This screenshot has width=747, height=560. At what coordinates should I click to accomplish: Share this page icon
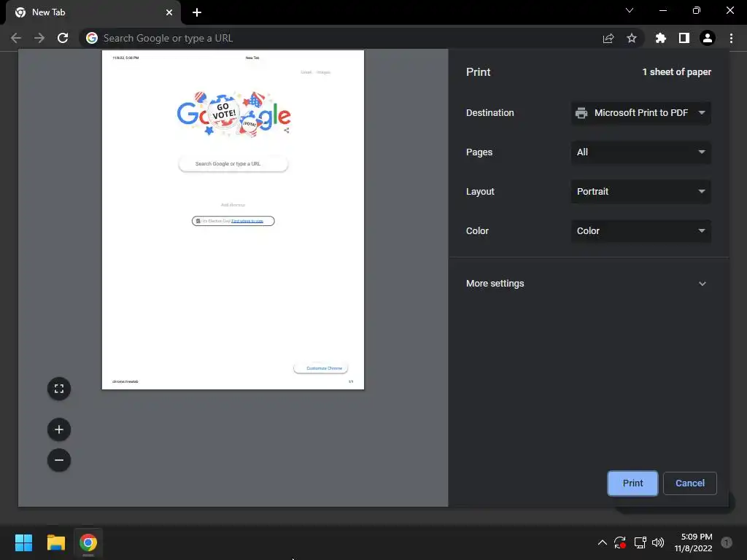pos(608,38)
